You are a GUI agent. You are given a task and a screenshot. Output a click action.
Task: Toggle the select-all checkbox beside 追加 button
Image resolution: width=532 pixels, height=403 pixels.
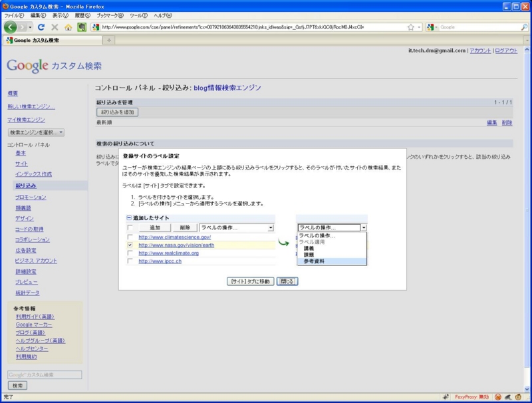130,227
